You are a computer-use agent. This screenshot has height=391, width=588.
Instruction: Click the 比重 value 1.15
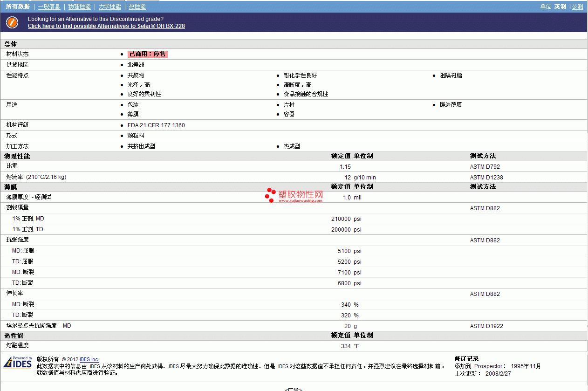click(345, 167)
